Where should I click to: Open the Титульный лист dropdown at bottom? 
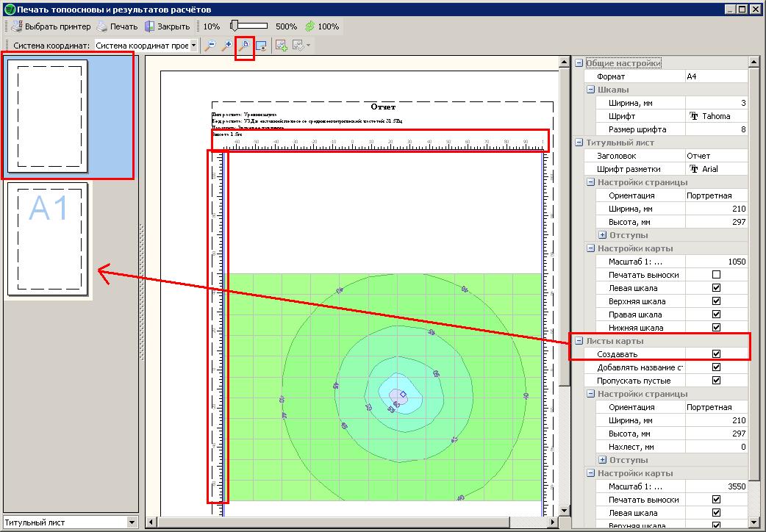click(x=132, y=522)
